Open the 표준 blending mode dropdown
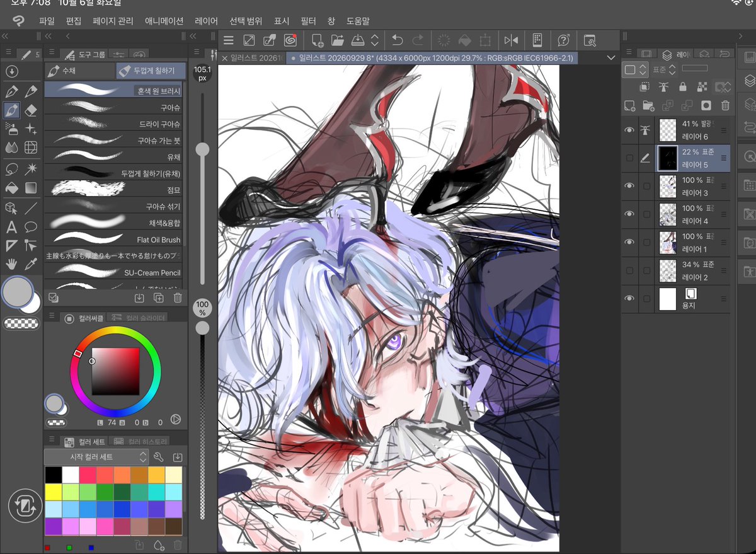756x554 pixels. (x=663, y=69)
